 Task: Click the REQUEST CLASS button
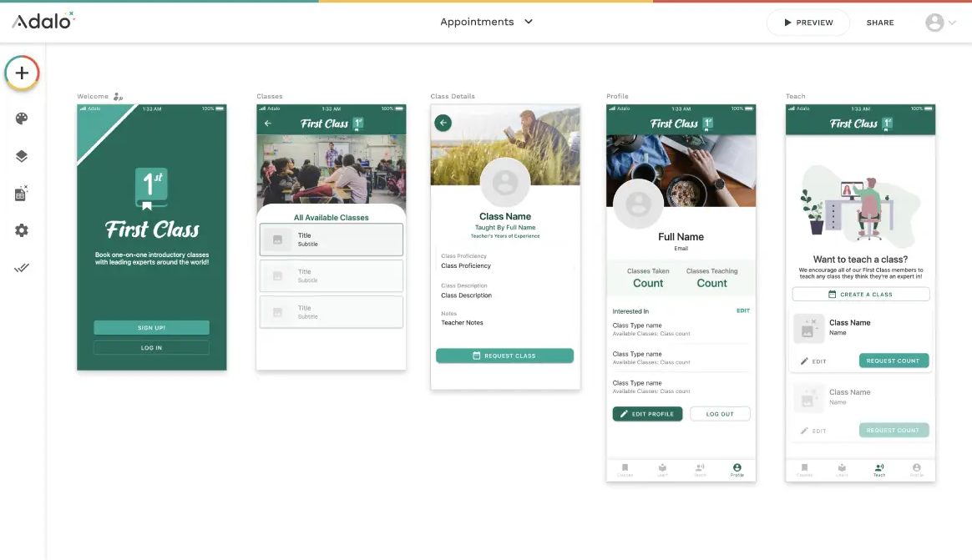(504, 356)
